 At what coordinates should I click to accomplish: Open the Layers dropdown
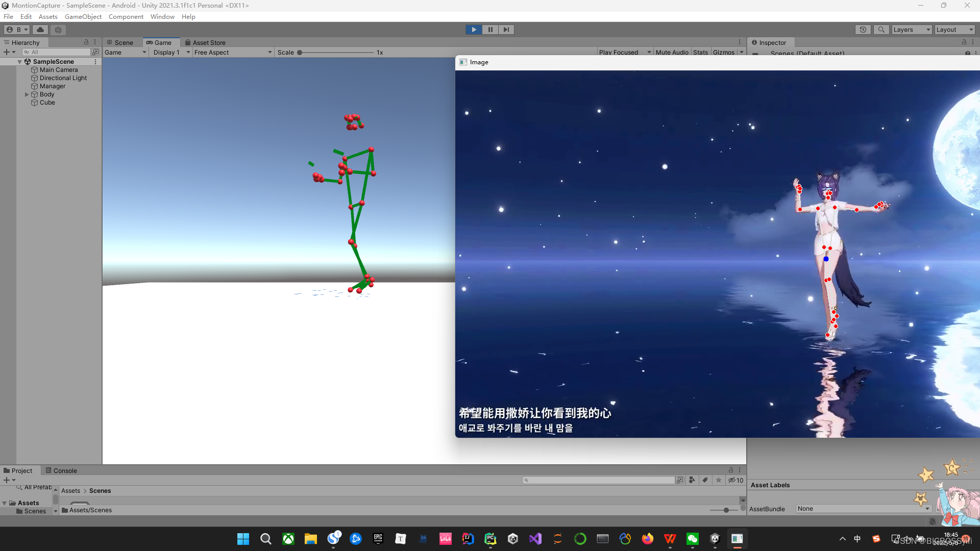[x=911, y=30]
